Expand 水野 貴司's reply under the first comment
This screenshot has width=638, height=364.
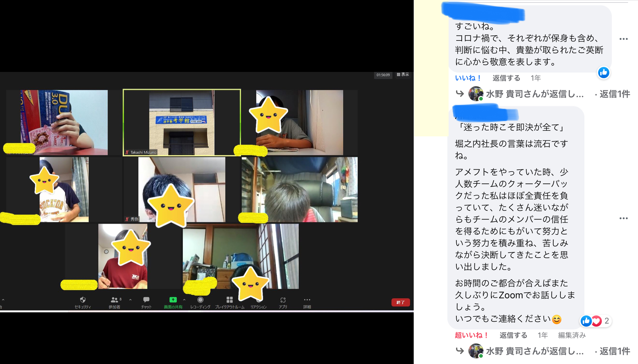[535, 94]
